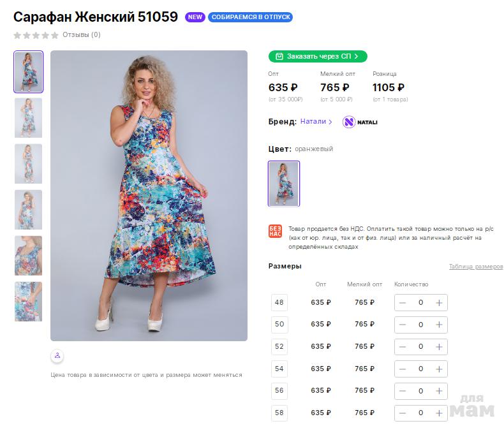Click the 'Собираемся в отпуск' tag

(x=250, y=17)
